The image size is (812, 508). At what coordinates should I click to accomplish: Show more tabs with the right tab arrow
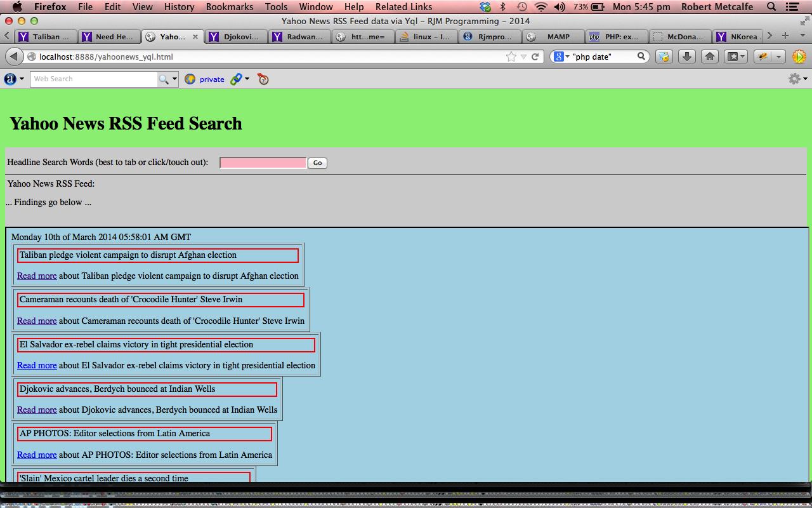pos(769,36)
